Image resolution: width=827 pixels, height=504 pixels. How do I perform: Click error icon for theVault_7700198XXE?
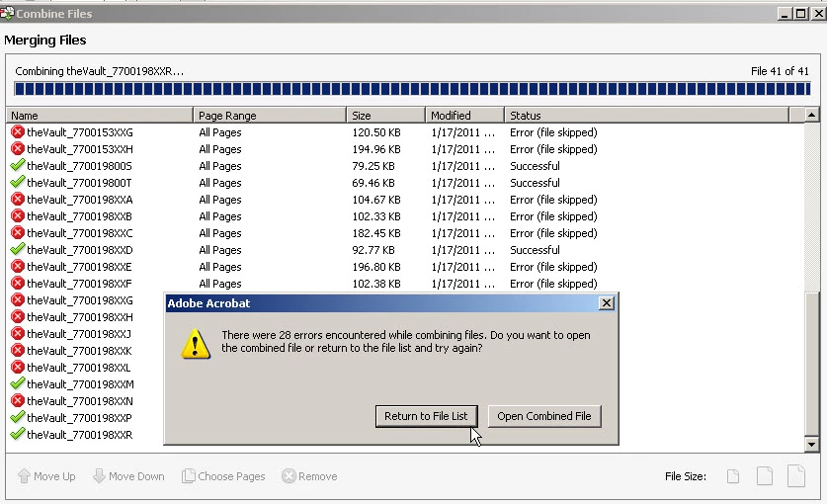[18, 266]
